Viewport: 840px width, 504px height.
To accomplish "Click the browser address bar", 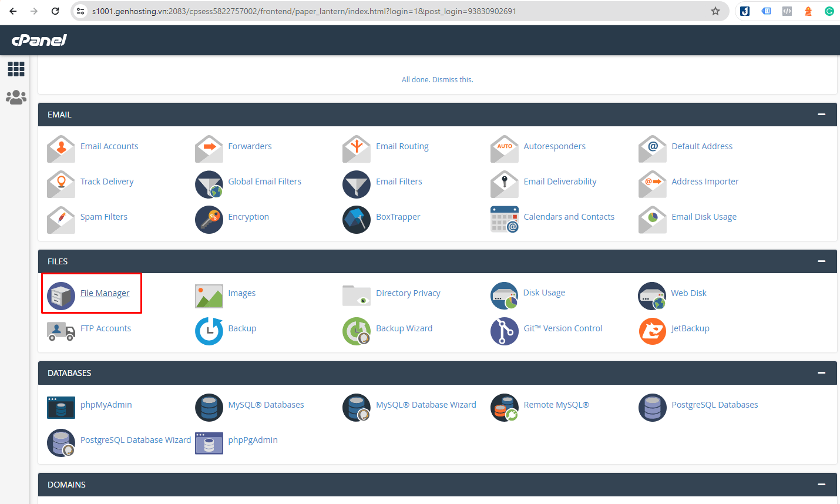I will click(352, 11).
